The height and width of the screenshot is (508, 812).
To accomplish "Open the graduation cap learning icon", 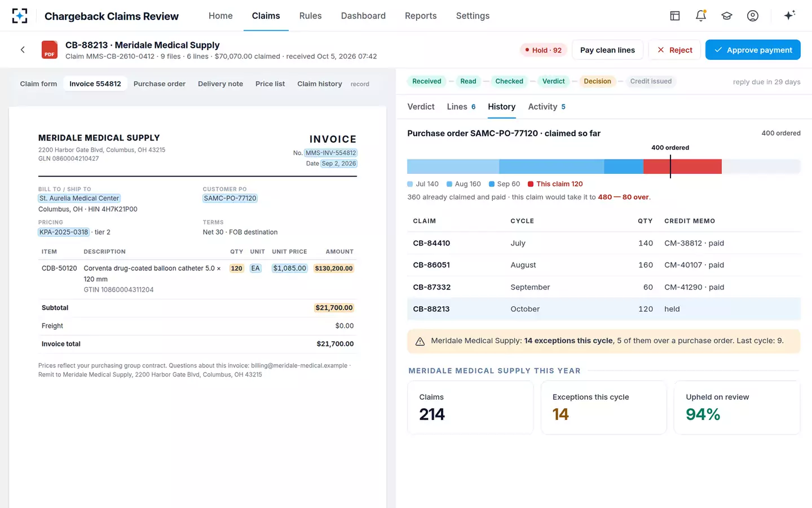I will [x=727, y=16].
